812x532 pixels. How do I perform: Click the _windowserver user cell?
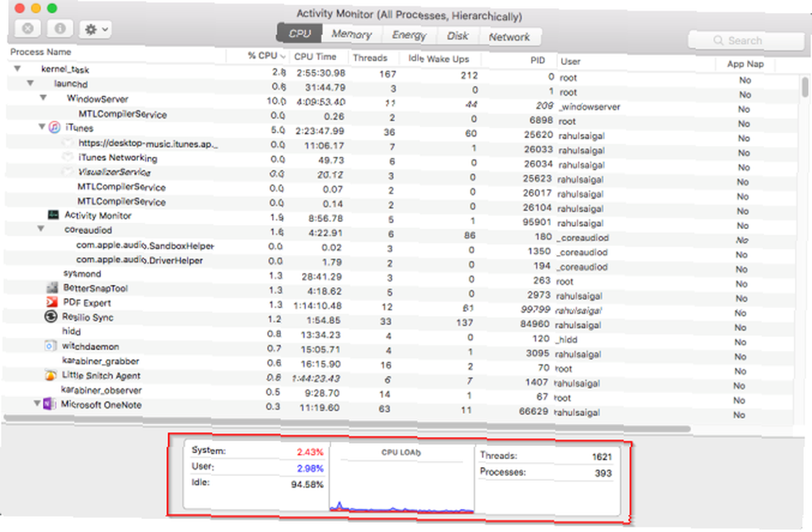coord(589,106)
